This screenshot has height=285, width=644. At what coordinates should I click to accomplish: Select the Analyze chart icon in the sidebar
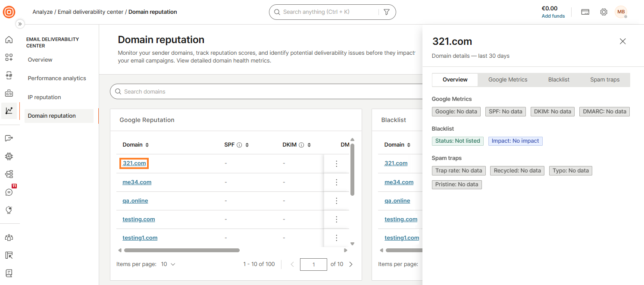[x=9, y=111]
